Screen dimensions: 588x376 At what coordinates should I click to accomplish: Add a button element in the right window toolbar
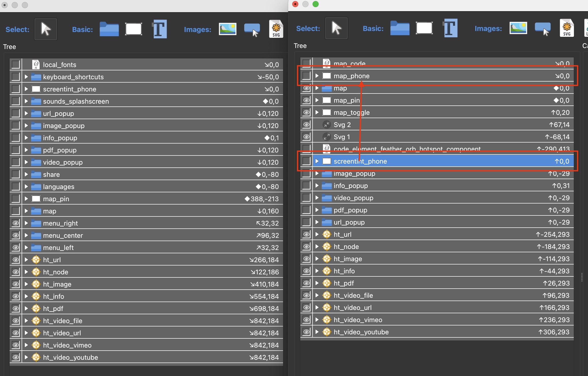click(x=543, y=29)
